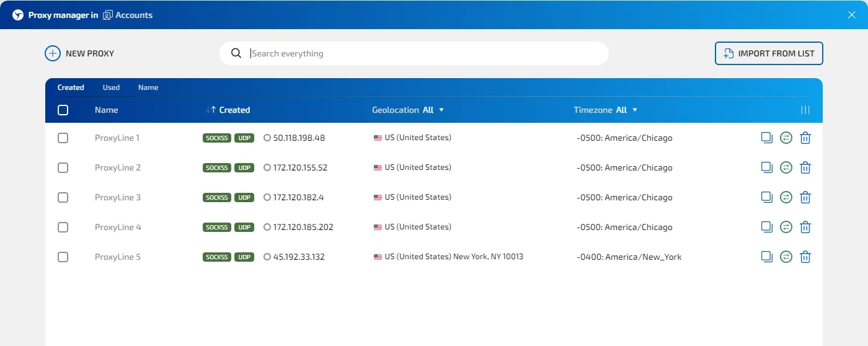
Task: Toggle the select-all checkbox in header
Action: click(63, 110)
